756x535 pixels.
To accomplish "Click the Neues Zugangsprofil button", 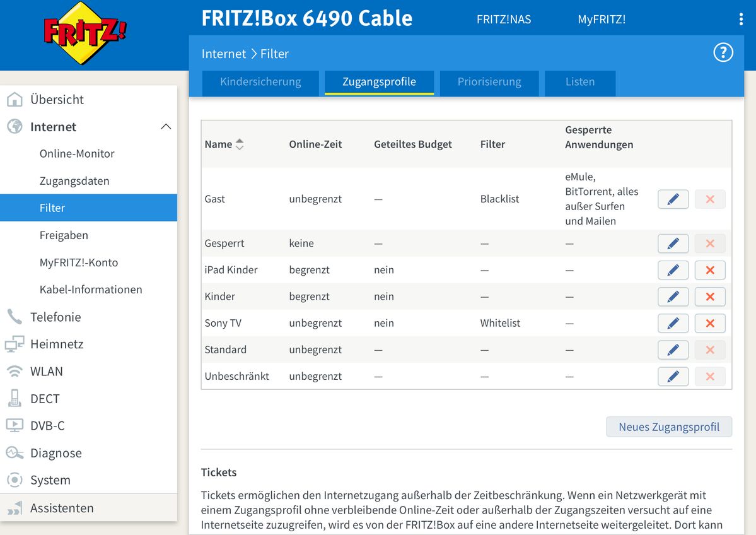I will [668, 427].
